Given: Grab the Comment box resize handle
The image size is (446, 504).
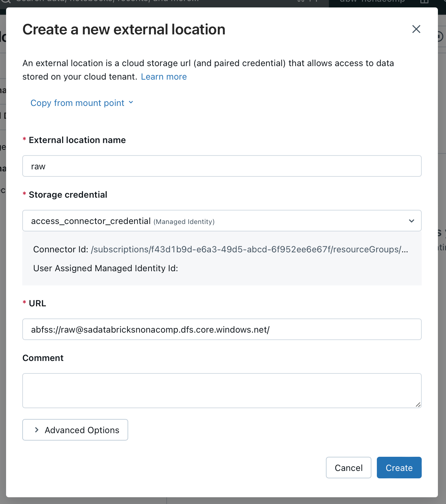Looking at the screenshot, I should pos(418,404).
